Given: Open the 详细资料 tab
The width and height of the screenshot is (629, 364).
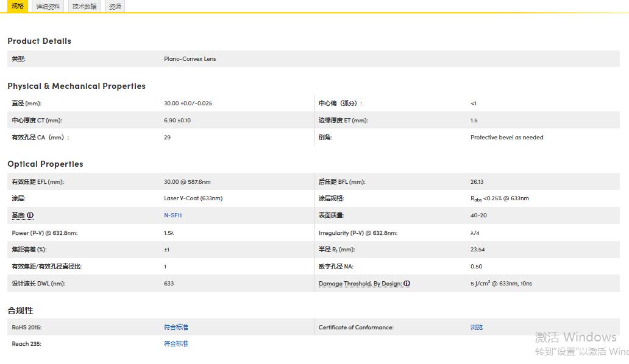Looking at the screenshot, I should point(48,7).
